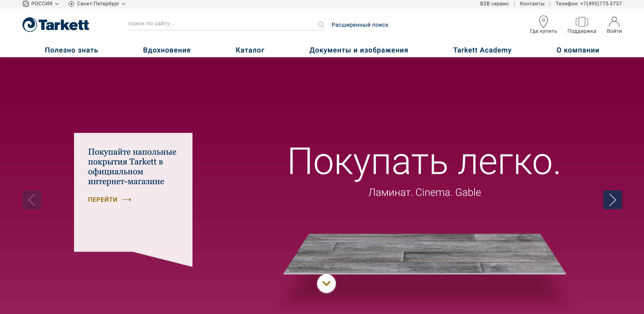Open the Контакты link

(x=532, y=4)
